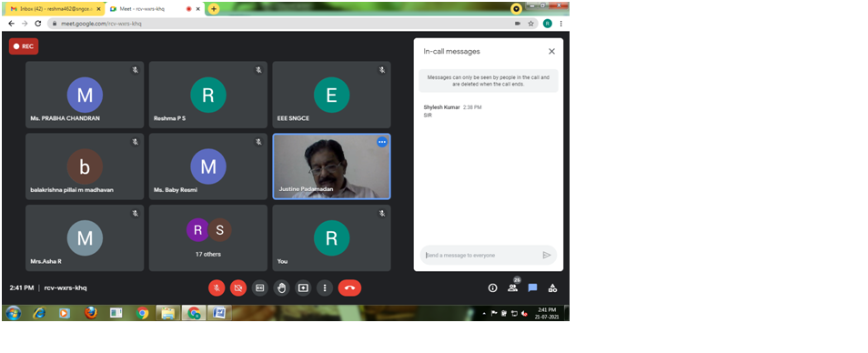Open Firefox from the taskbar
Viewport: 868px width, 353px height.
[x=91, y=313]
